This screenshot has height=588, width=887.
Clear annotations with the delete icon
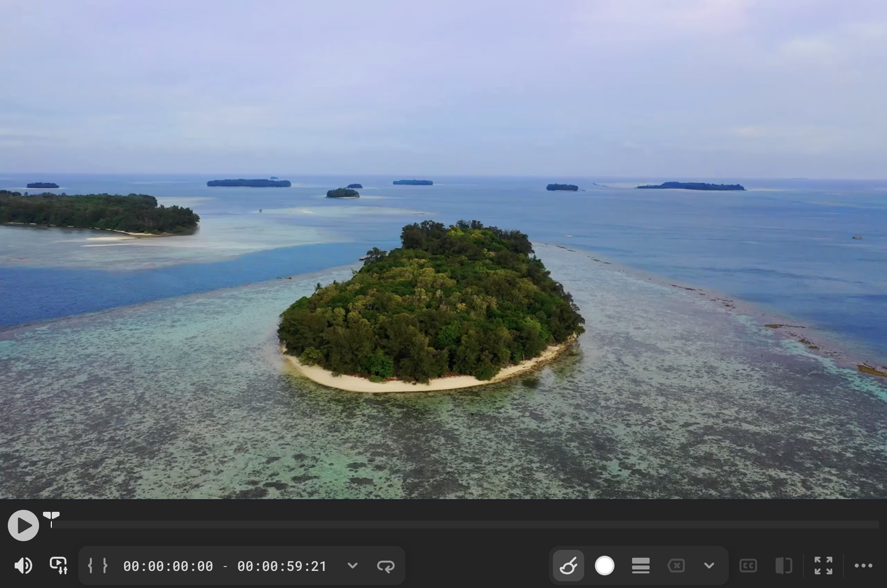click(x=676, y=566)
